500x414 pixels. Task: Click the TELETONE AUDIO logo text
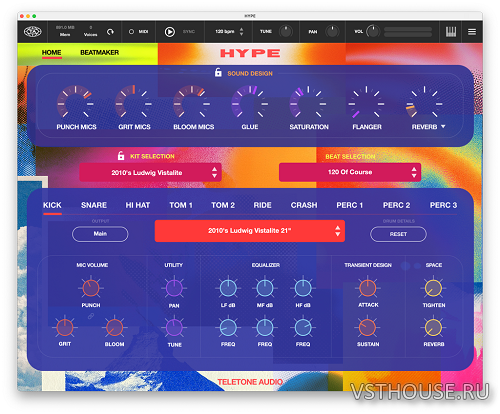[250, 382]
